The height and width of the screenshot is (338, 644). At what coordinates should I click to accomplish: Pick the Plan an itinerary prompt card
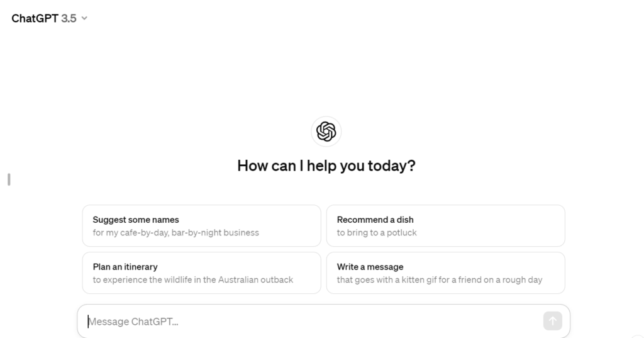tap(201, 273)
